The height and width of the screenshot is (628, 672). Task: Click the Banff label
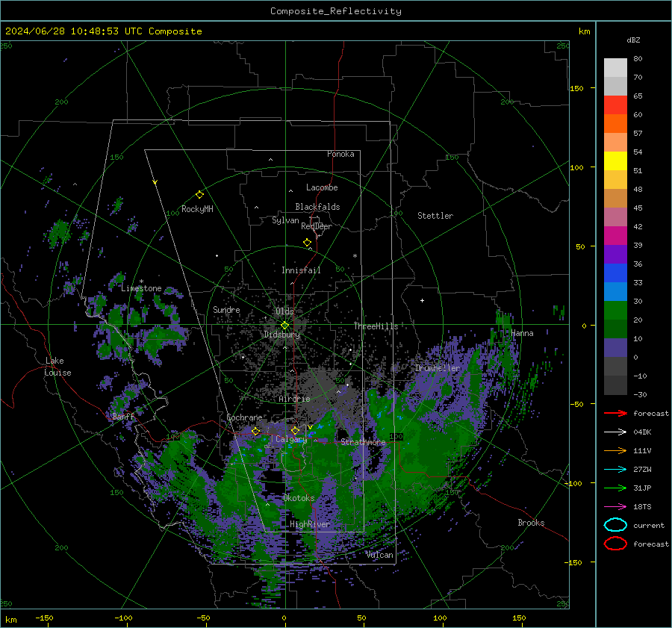pos(123,417)
